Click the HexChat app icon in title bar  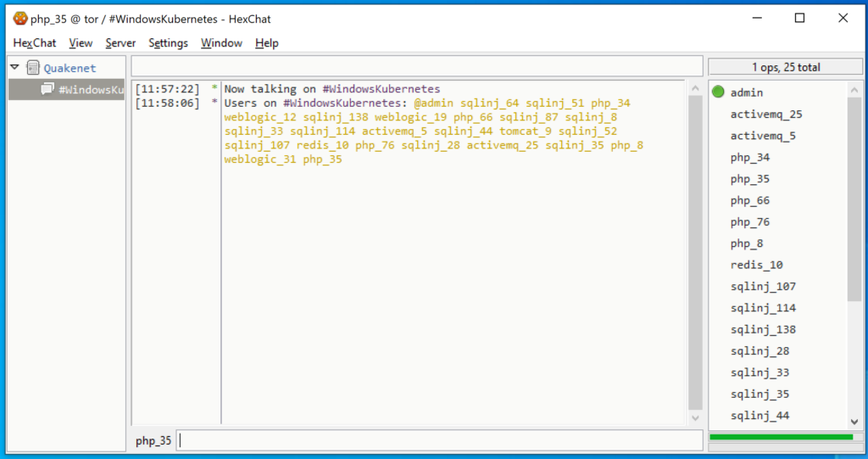click(20, 19)
